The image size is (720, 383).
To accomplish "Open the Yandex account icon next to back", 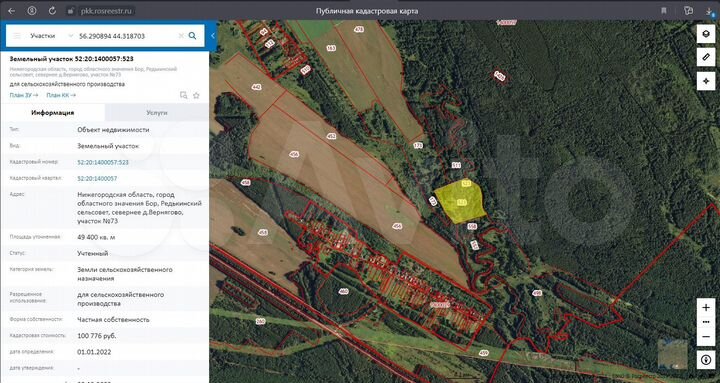I will [32, 10].
